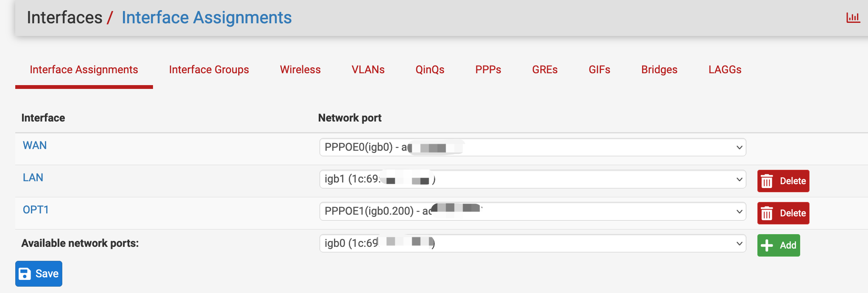This screenshot has height=293, width=868.
Task: Click the status graph icon in header
Action: click(853, 17)
